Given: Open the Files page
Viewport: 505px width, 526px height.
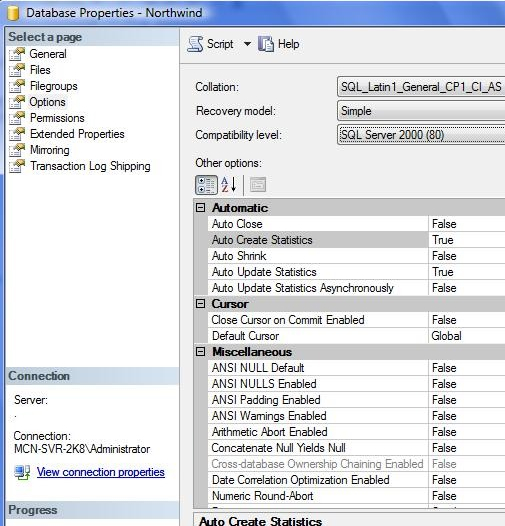Looking at the screenshot, I should (x=40, y=70).
